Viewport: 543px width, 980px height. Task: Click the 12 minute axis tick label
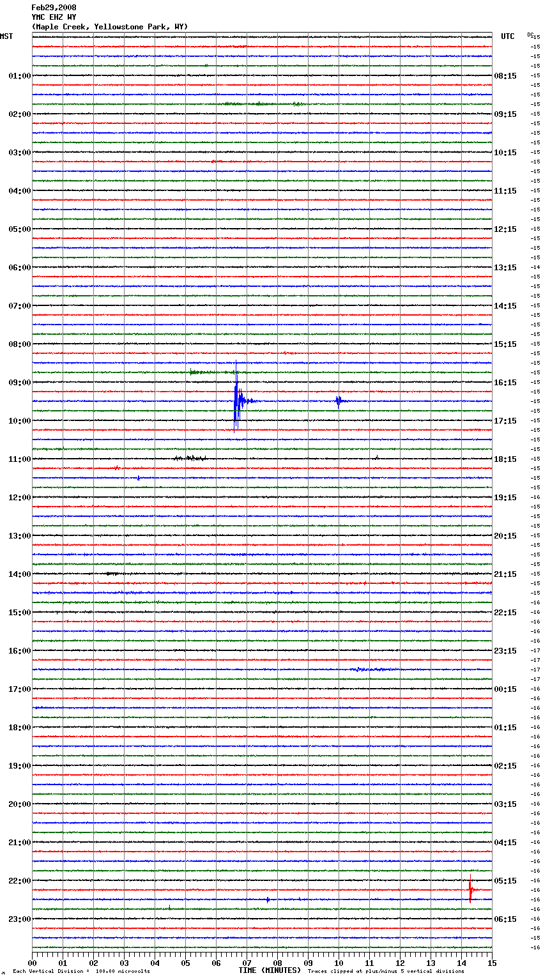400,963
